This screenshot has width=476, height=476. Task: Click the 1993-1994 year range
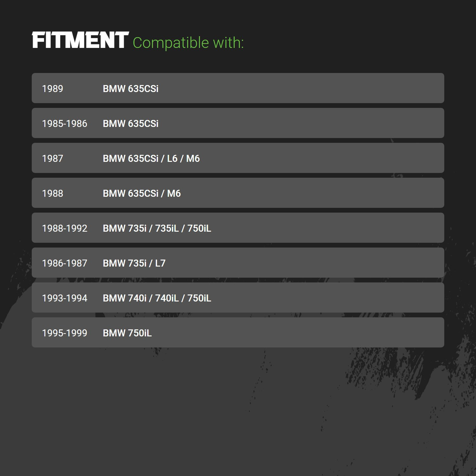65,298
